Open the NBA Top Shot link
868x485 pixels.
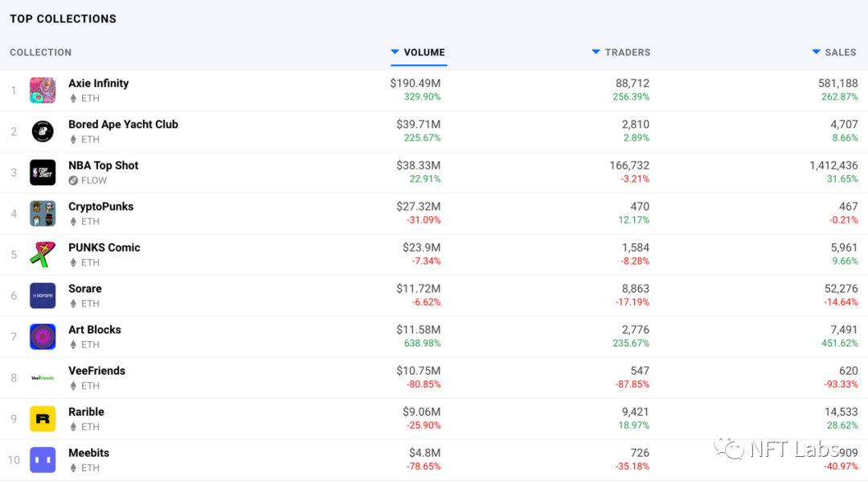point(103,165)
